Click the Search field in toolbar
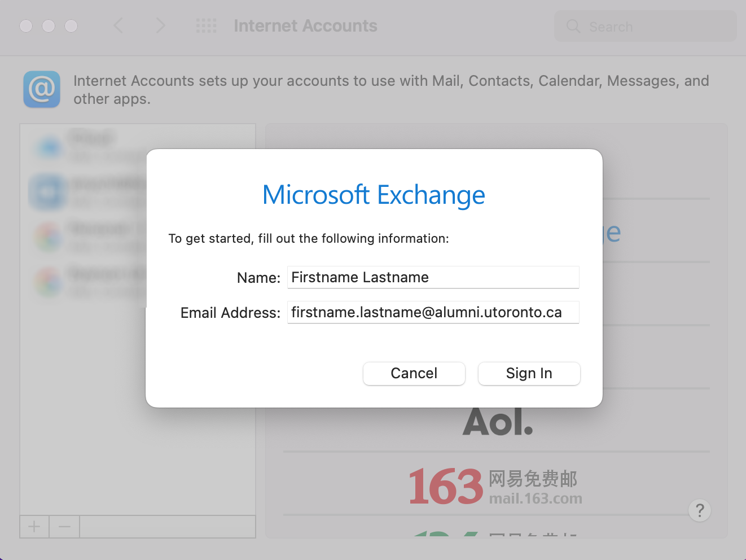 (646, 26)
